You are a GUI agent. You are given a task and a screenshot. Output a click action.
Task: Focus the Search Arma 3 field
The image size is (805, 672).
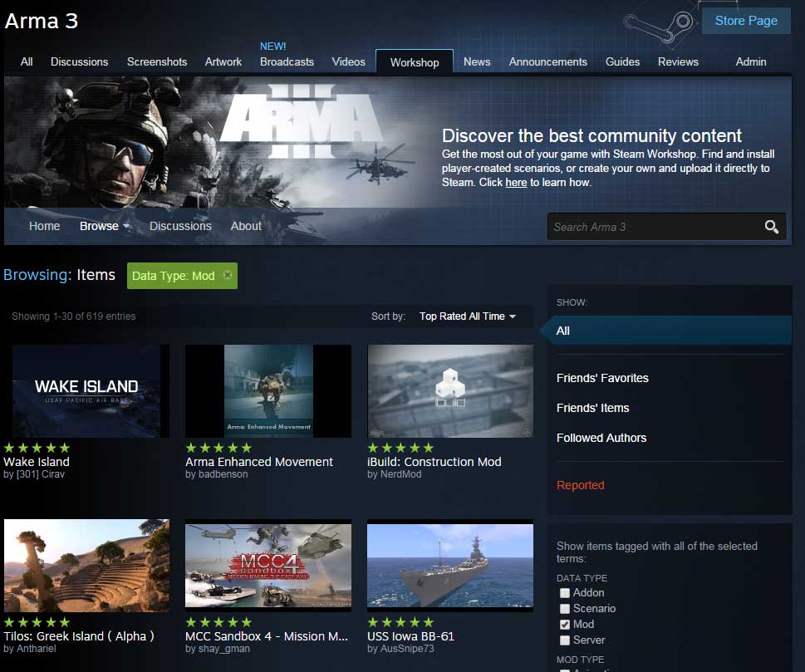657,227
